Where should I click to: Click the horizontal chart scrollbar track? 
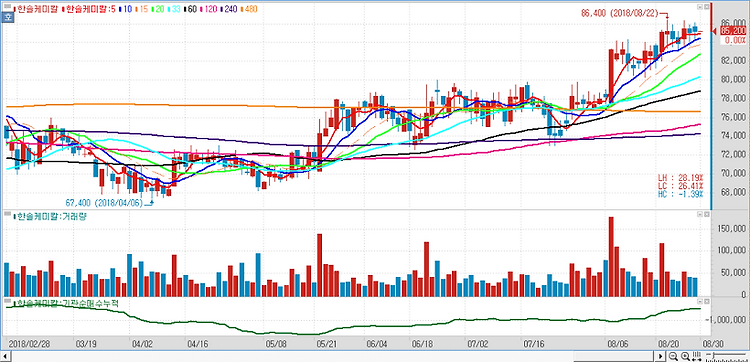(x=333, y=356)
